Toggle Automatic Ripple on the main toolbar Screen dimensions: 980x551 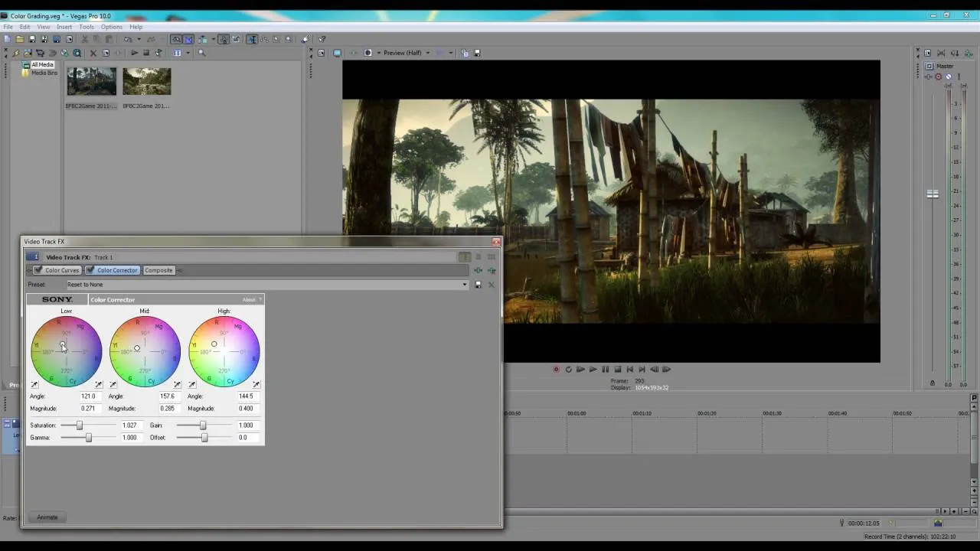(x=203, y=39)
